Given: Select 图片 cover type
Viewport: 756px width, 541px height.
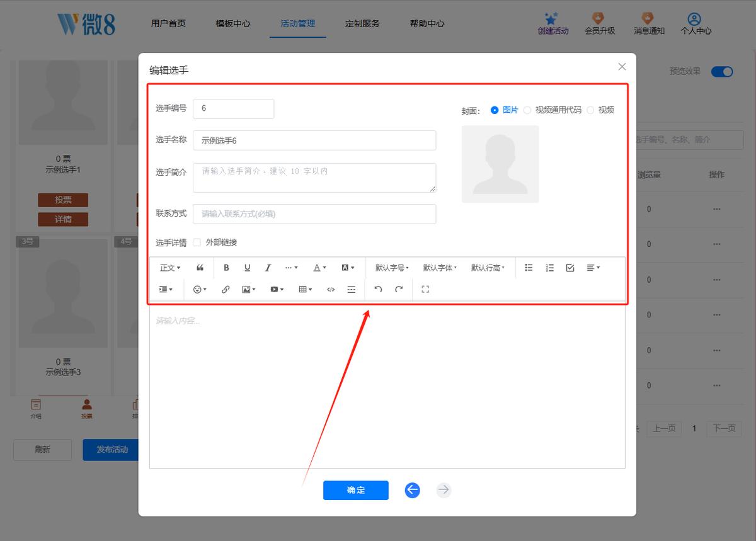Looking at the screenshot, I should [x=504, y=110].
